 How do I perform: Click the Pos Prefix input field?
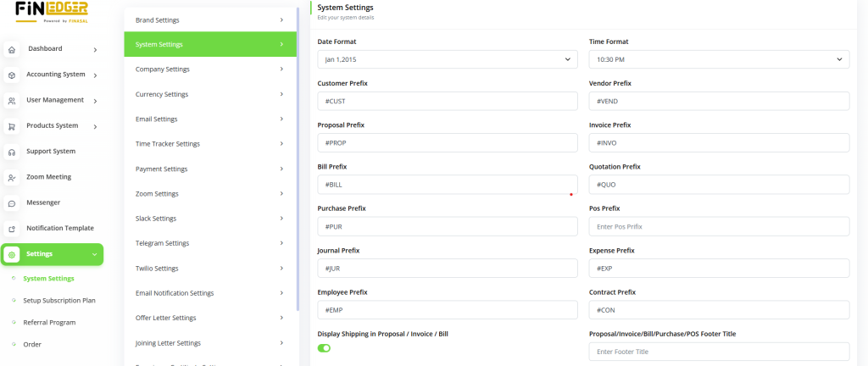pos(718,226)
